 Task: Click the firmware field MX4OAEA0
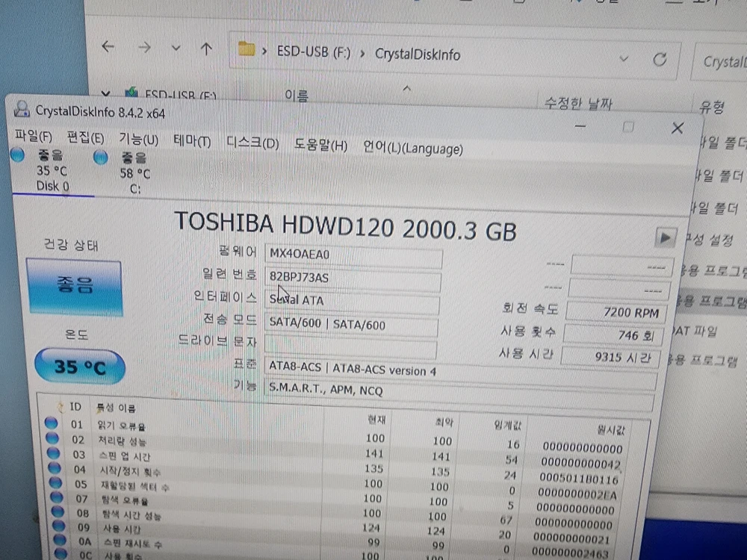tap(353, 255)
